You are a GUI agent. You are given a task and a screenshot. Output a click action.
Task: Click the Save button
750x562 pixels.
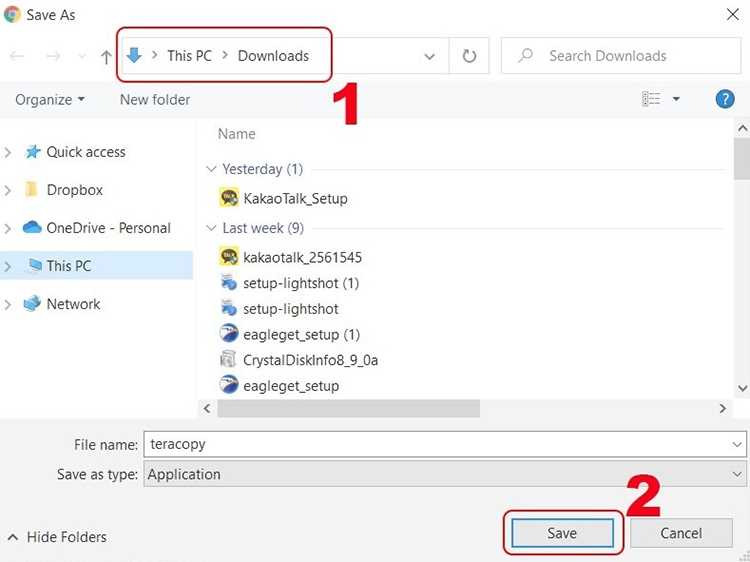[x=562, y=533]
